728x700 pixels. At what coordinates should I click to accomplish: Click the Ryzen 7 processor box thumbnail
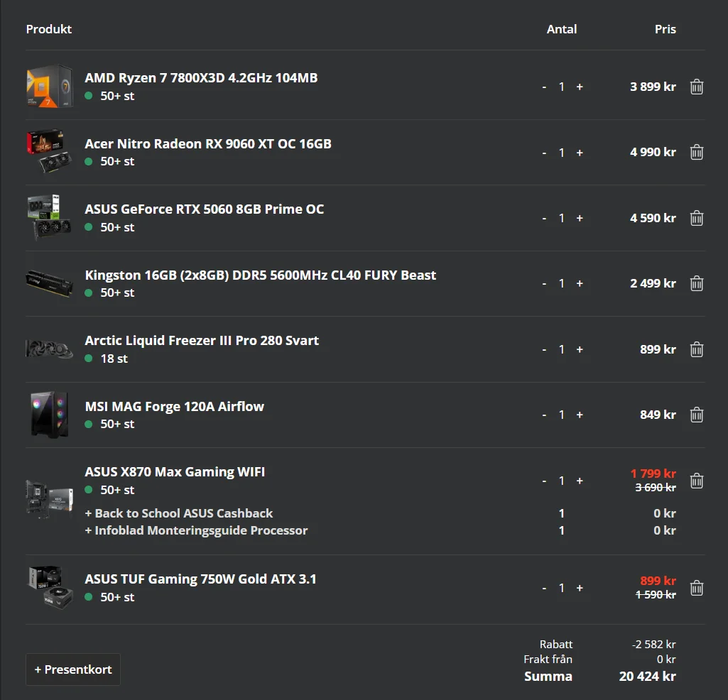[x=50, y=87]
